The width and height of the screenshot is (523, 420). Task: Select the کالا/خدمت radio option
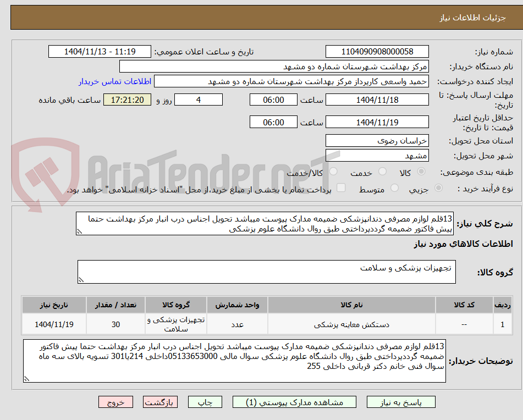(333, 172)
